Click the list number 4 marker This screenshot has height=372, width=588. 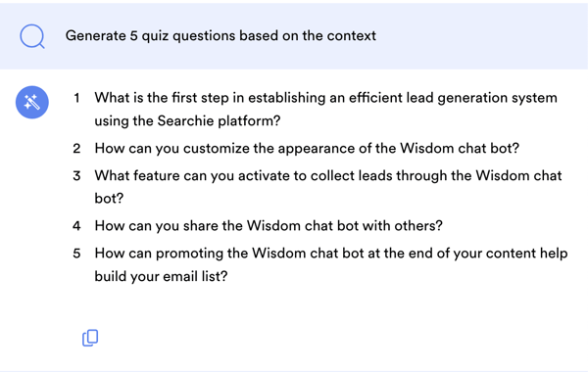[x=76, y=226]
